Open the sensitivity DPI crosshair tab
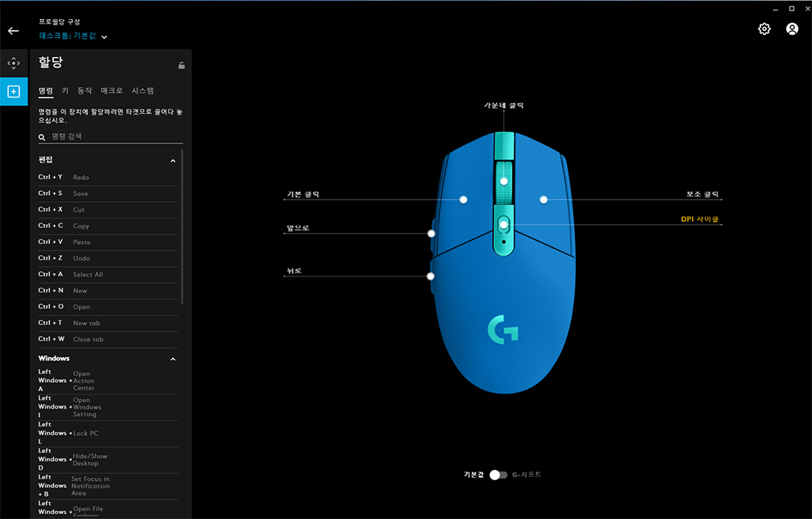The width and height of the screenshot is (812, 519). tap(13, 63)
